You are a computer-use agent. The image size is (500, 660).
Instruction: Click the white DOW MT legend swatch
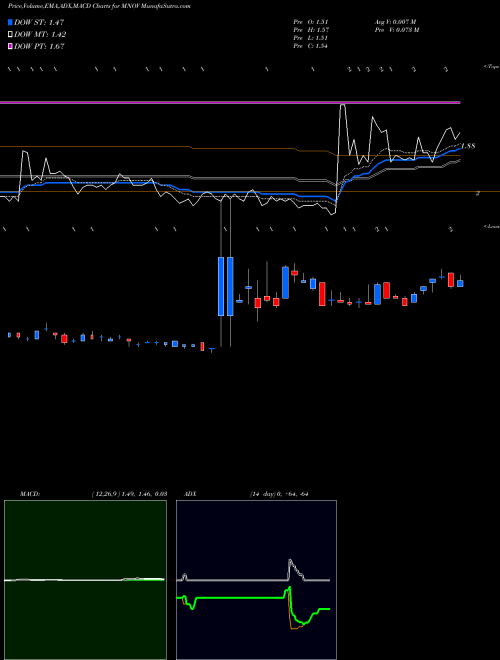pyautogui.click(x=10, y=35)
